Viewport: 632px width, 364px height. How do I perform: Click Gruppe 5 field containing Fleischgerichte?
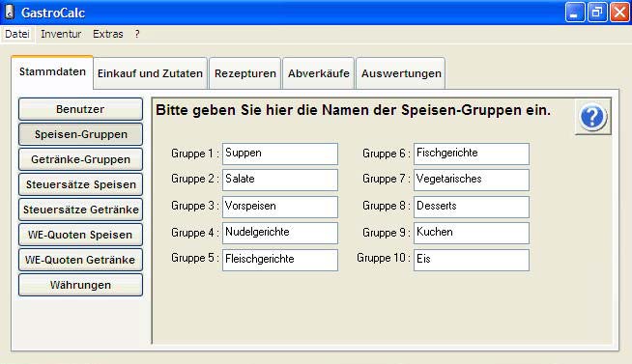280,260
